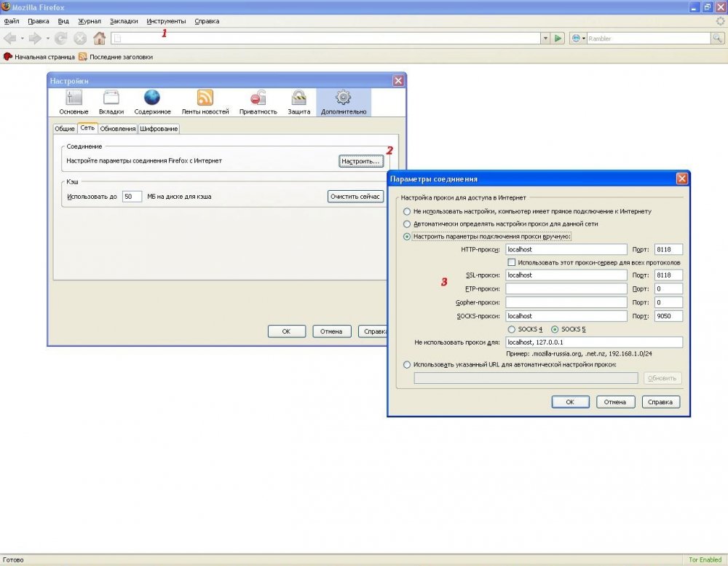
Task: Enable proxy server for all protocols checkbox
Action: (x=511, y=262)
